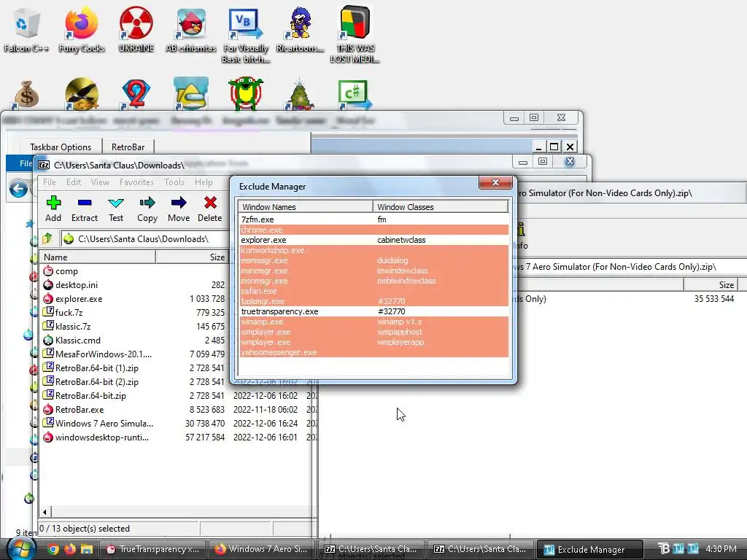Click the Add button in 7-Zip toolbar

(53, 209)
